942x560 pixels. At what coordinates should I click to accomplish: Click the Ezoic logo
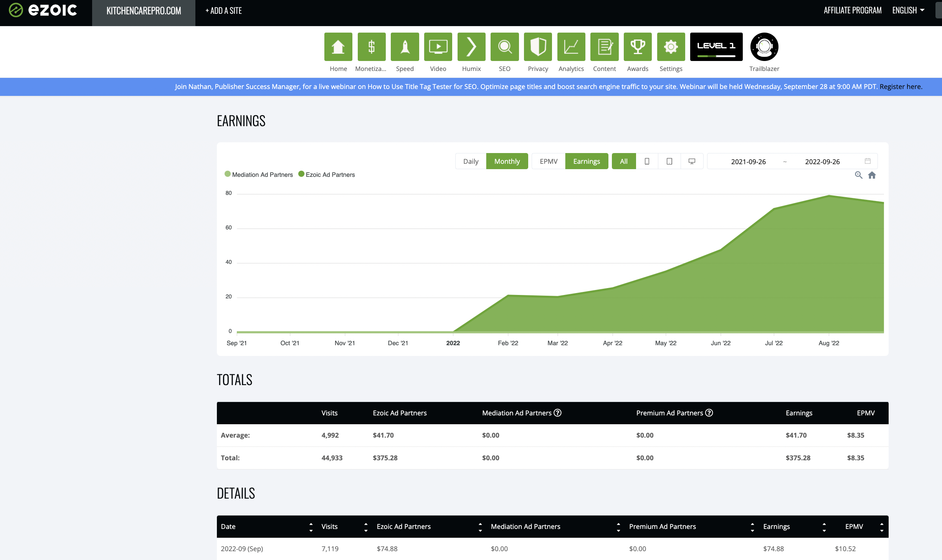[43, 10]
